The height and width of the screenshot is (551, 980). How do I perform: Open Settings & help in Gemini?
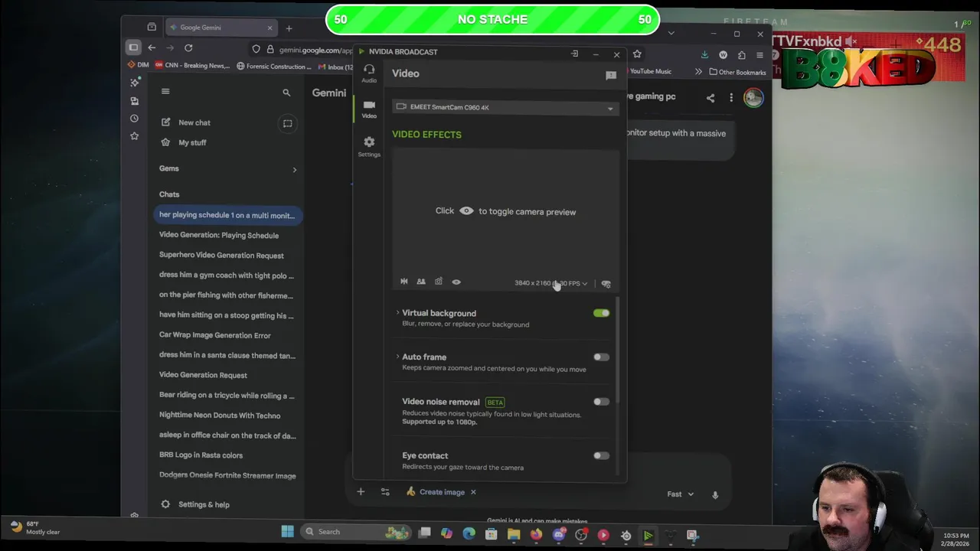[x=195, y=504]
